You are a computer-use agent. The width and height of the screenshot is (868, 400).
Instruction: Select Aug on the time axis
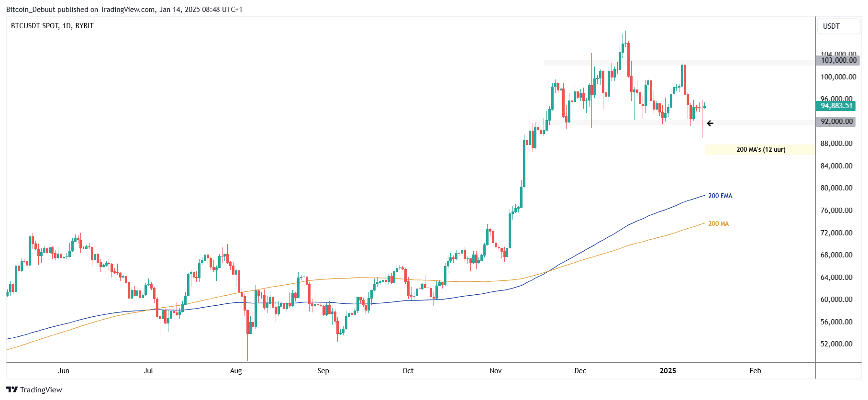pyautogui.click(x=236, y=371)
